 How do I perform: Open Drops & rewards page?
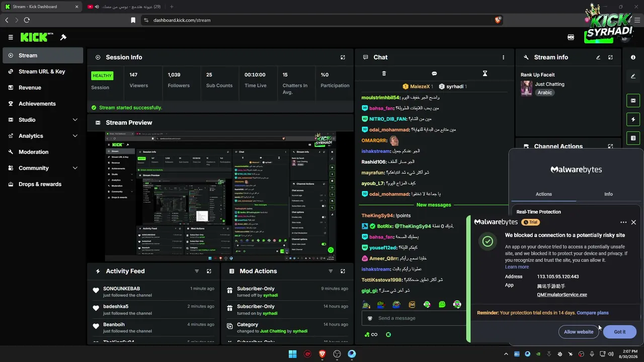click(43, 184)
